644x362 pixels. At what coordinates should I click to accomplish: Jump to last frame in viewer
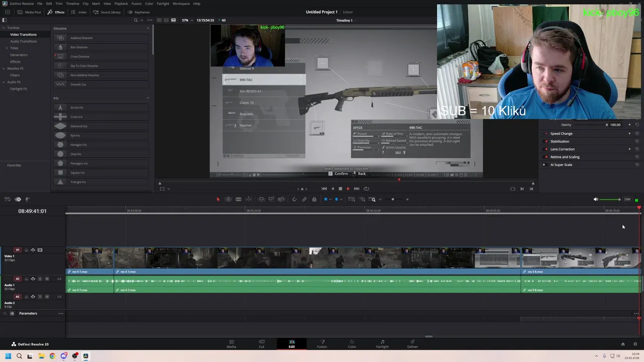click(x=357, y=189)
